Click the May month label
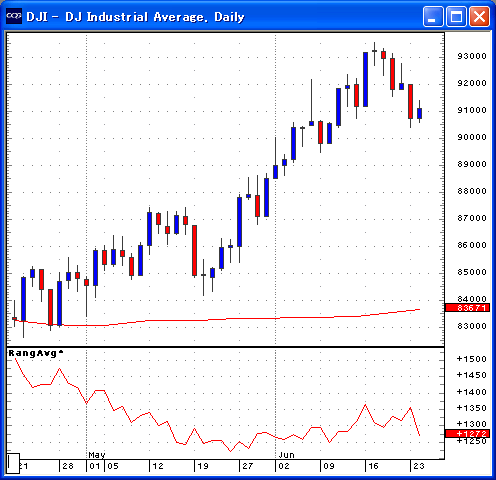 97,455
